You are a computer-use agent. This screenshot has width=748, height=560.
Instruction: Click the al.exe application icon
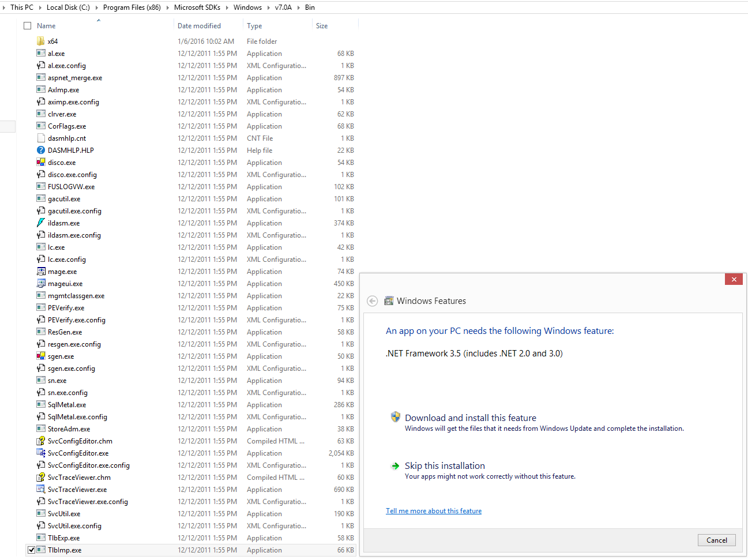(40, 53)
